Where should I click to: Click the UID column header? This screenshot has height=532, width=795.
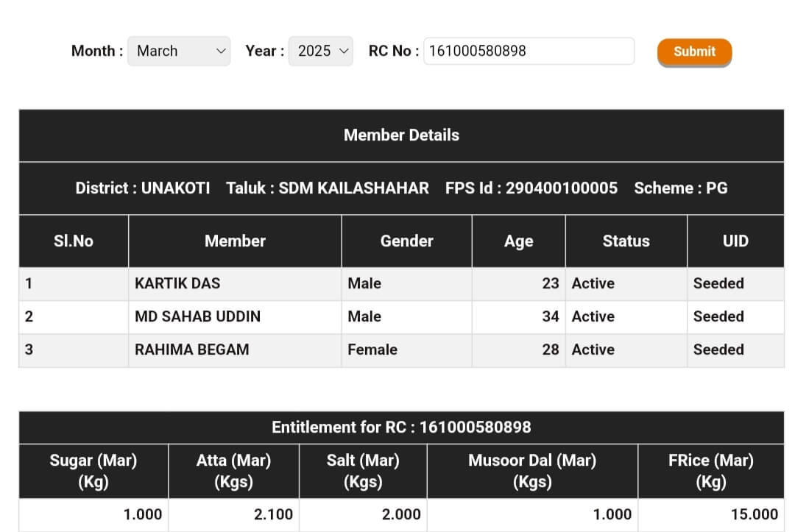[735, 241]
